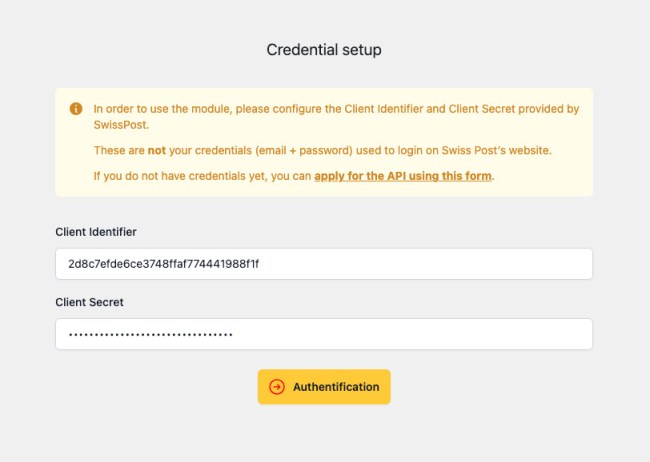Click the 2d8c7efde6ce identifier value text
This screenshot has width=650, height=462.
click(164, 264)
